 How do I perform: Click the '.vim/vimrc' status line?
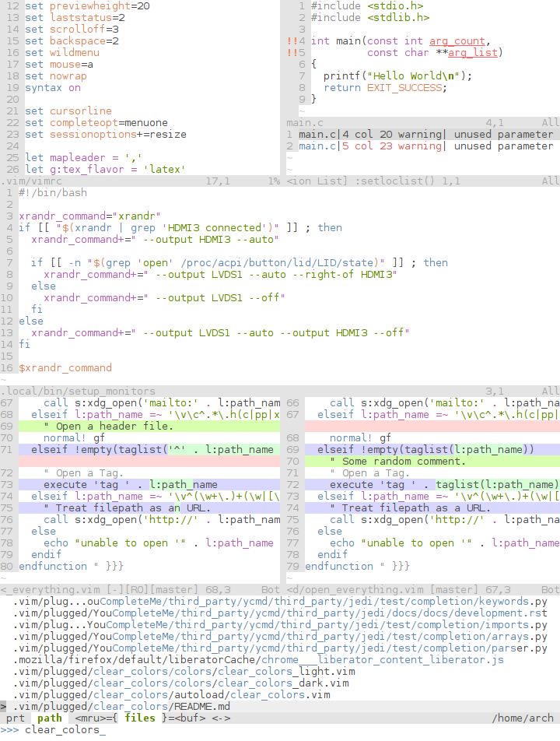tap(140, 181)
